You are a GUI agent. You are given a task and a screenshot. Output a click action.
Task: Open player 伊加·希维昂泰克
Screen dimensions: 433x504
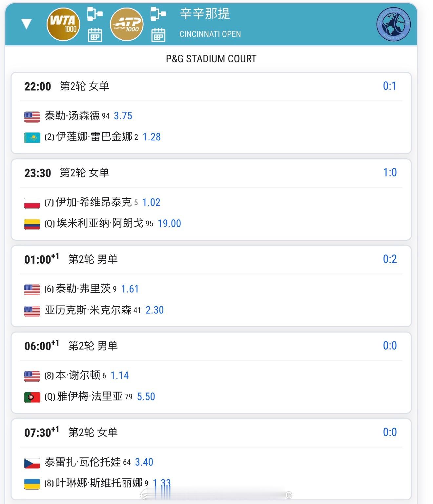pos(94,202)
